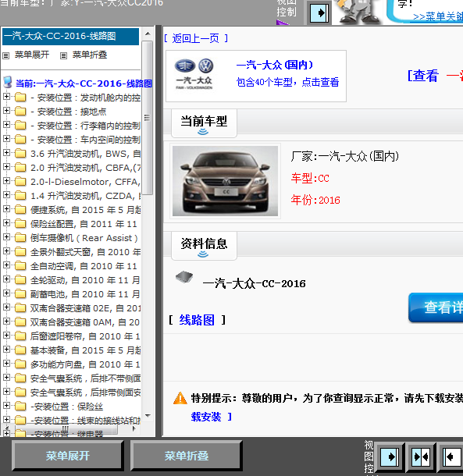Click the [查看 link at right
Image resolution: width=463 pixels, height=476 pixels.
point(423,76)
